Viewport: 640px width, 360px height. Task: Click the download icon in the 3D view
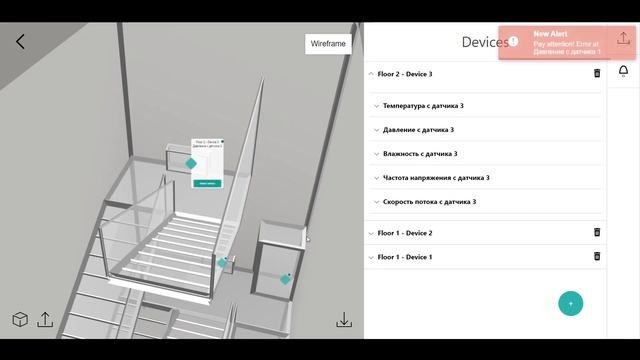pyautogui.click(x=344, y=320)
